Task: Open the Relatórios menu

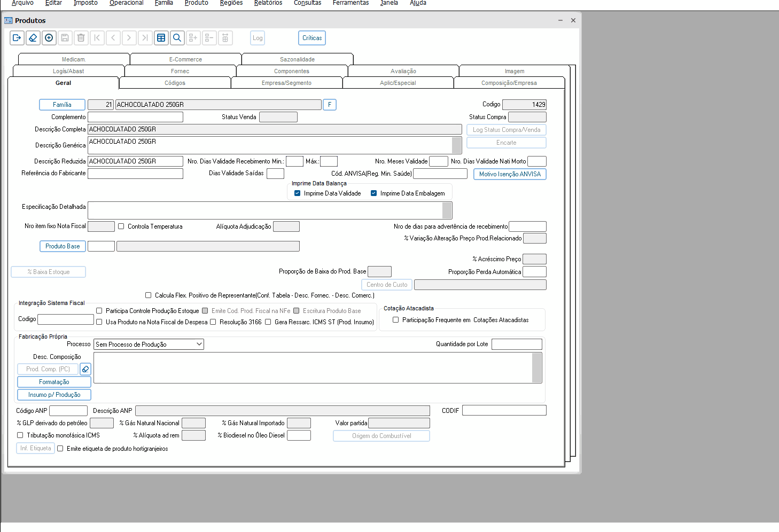Action: [x=268, y=3]
